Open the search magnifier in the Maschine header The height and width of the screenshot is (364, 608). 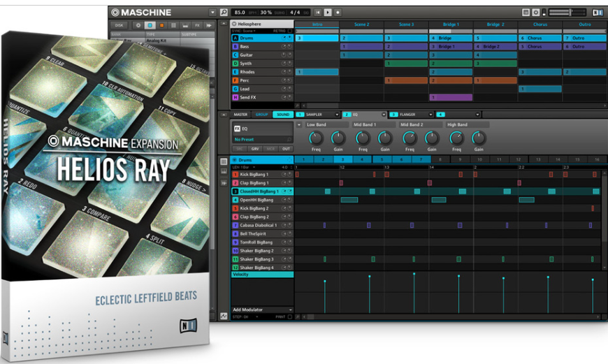coord(224,13)
